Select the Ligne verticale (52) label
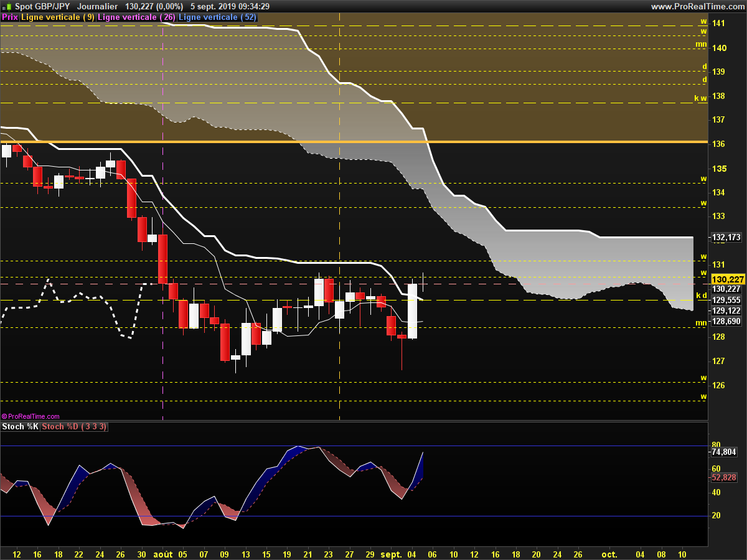Viewport: 747px width, 560px height. 217,17
